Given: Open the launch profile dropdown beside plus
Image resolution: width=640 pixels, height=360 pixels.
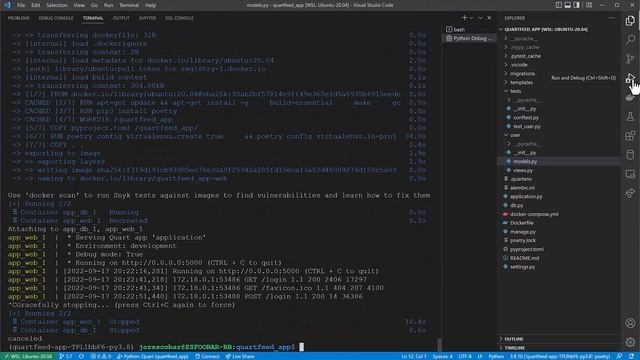Looking at the screenshot, I should [x=471, y=18].
